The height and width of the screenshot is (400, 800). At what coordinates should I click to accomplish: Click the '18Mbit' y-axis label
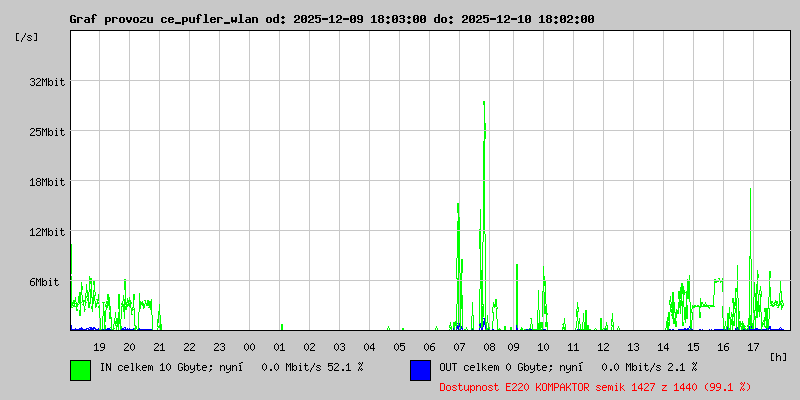tap(47, 182)
